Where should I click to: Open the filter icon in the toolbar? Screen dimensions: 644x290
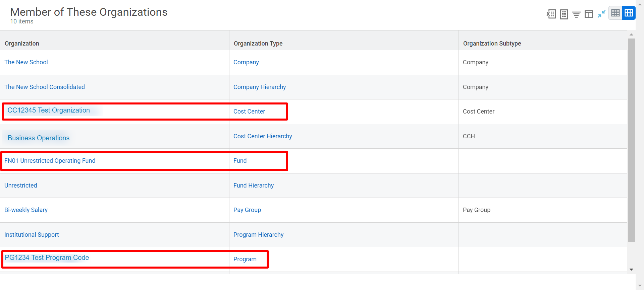[x=576, y=14]
